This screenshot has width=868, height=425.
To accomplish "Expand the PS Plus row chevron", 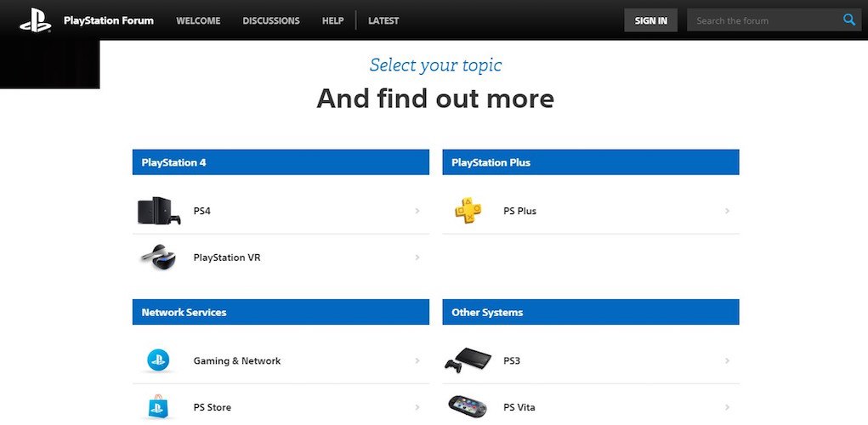I will point(727,211).
